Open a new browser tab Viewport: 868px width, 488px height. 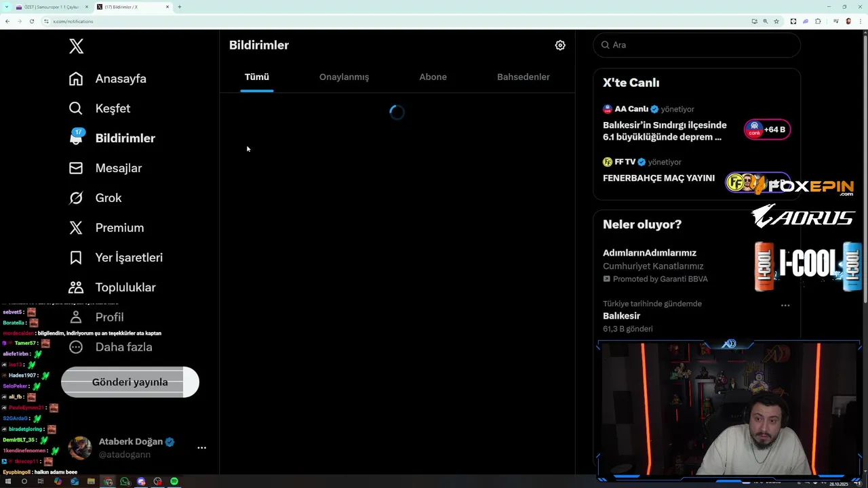point(179,7)
